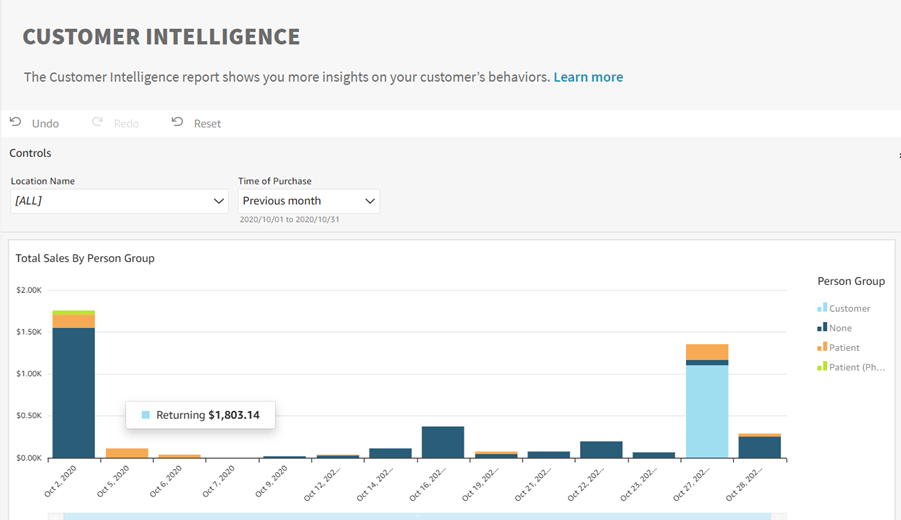The image size is (901, 520).
Task: Click the Oct 5 orange bar
Action: click(127, 453)
